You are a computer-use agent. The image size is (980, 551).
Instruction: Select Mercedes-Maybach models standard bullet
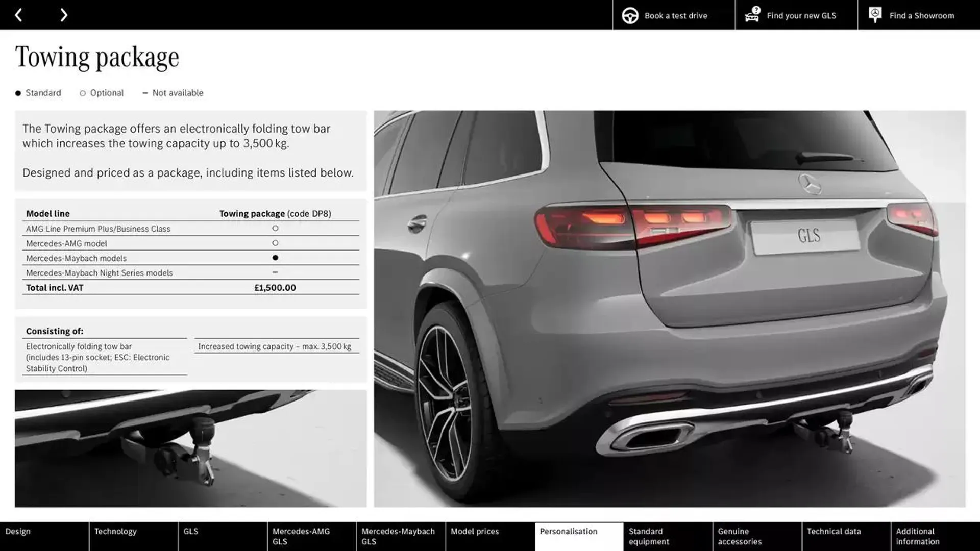(275, 257)
